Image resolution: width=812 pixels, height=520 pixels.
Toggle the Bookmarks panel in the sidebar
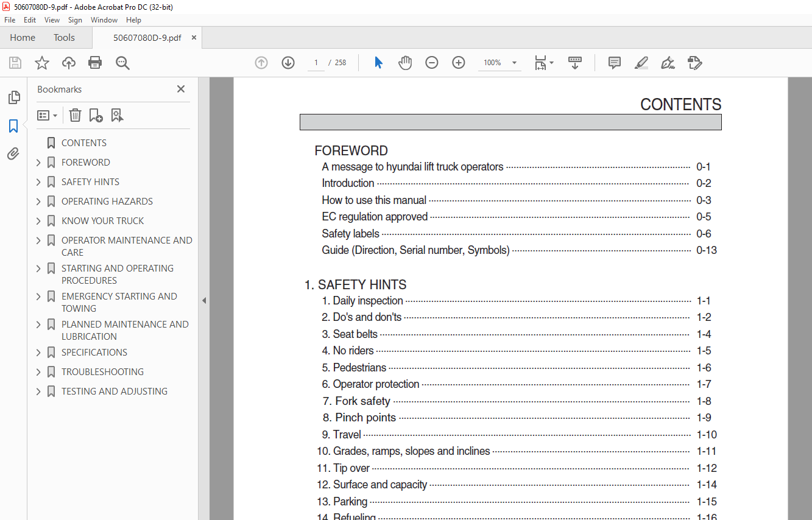(13, 126)
